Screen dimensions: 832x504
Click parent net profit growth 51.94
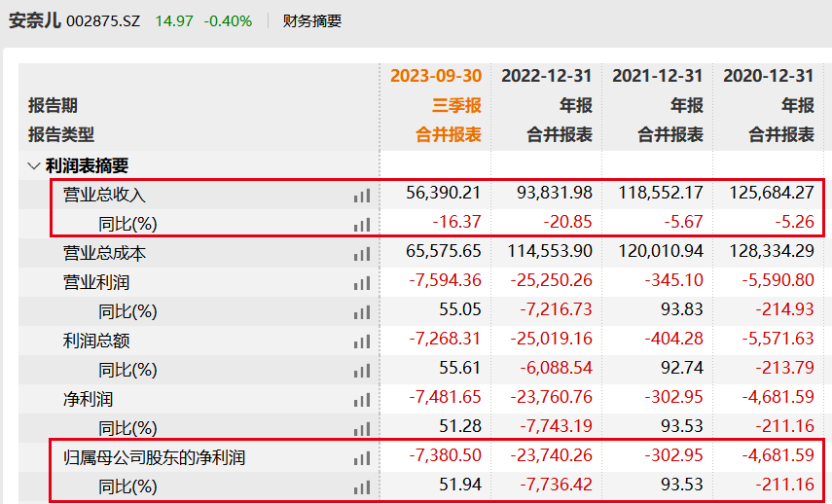click(460, 485)
